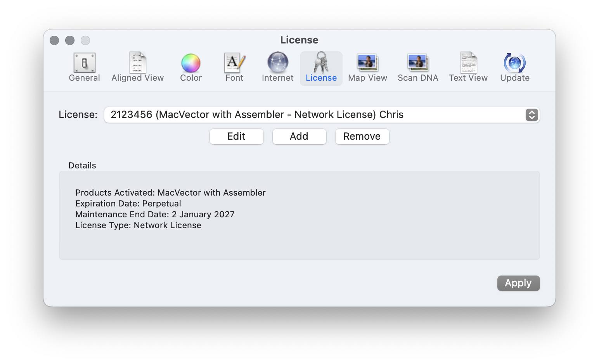The width and height of the screenshot is (599, 364).
Task: Apply the license changes
Action: coord(518,283)
